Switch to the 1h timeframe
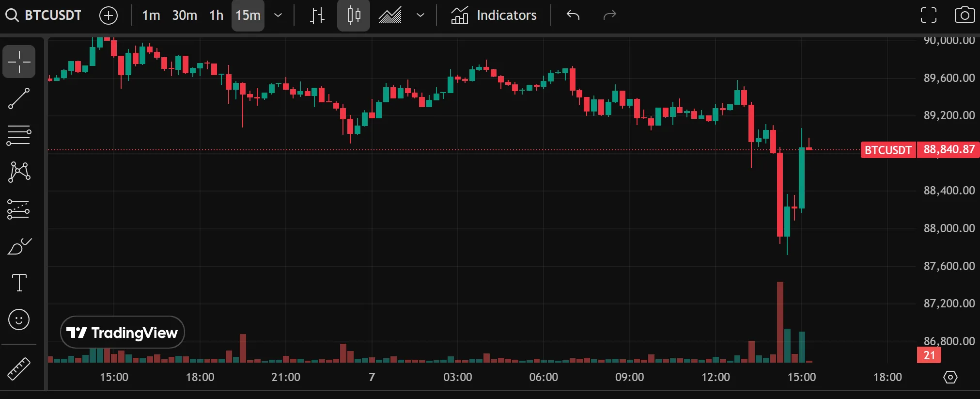 [216, 16]
